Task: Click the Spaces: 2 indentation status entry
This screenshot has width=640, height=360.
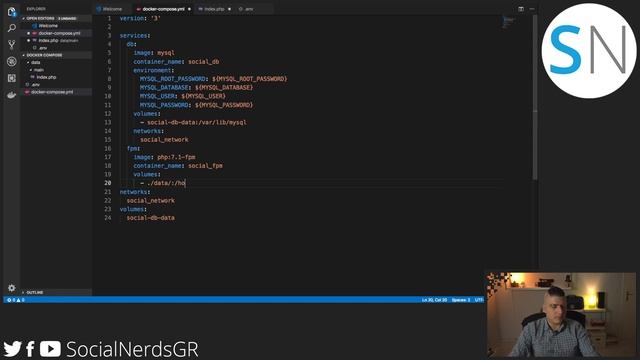Action: coord(461,300)
